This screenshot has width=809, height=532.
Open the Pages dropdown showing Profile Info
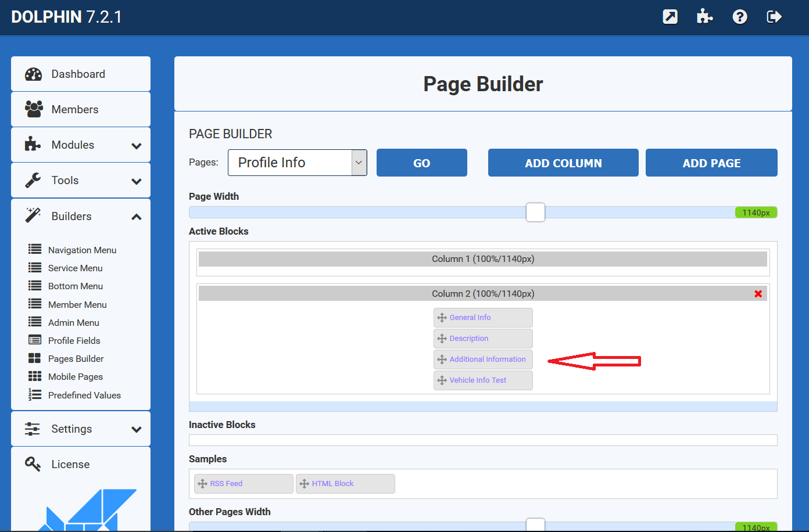297,163
